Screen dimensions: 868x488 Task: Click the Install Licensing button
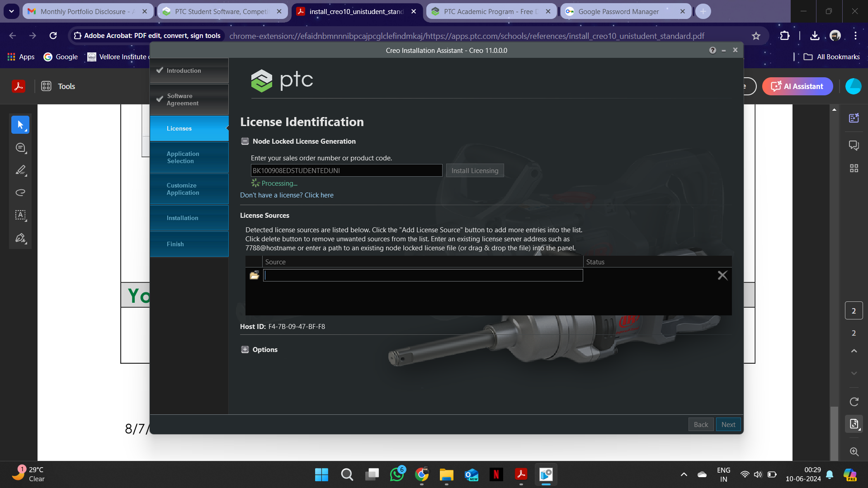(x=474, y=170)
